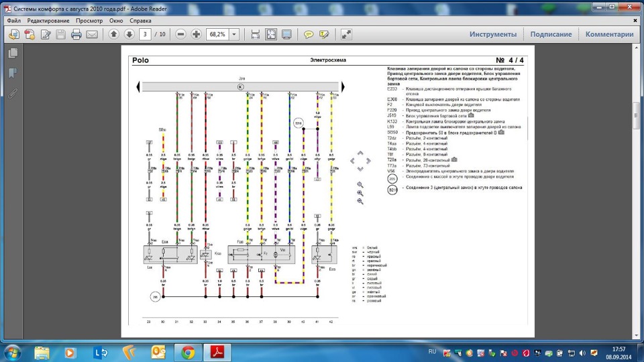Navigate to previous diagram page arrow
Screen dimensions: 644x362
point(138,86)
